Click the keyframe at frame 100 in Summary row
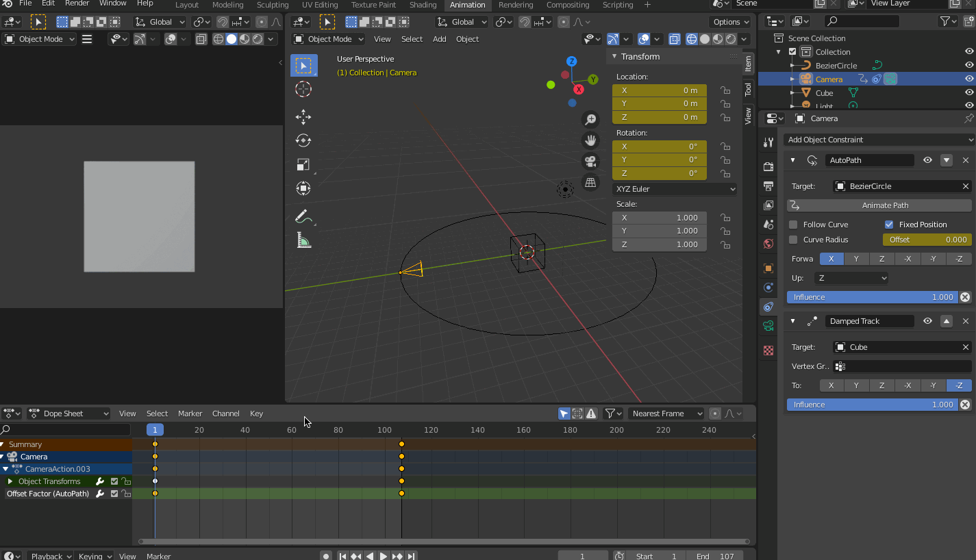Screen dimensions: 976x560 click(x=401, y=444)
